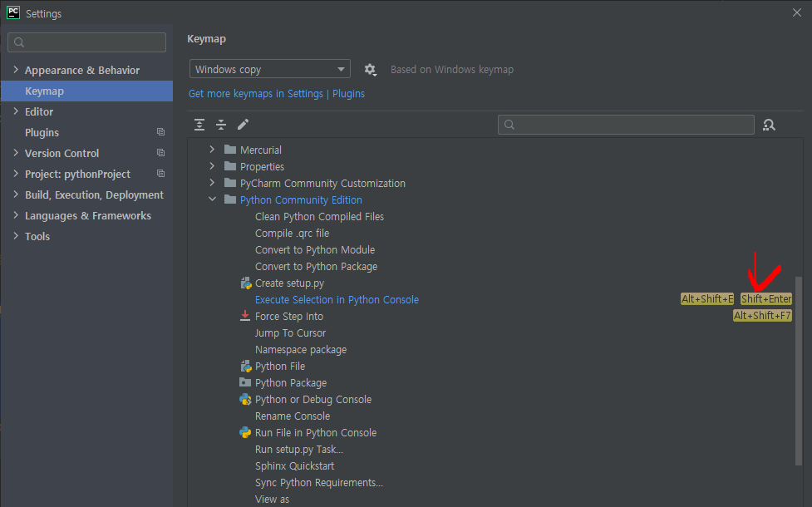
Task: Click the project-level icon beside Project: pythonProject
Action: coord(161,174)
